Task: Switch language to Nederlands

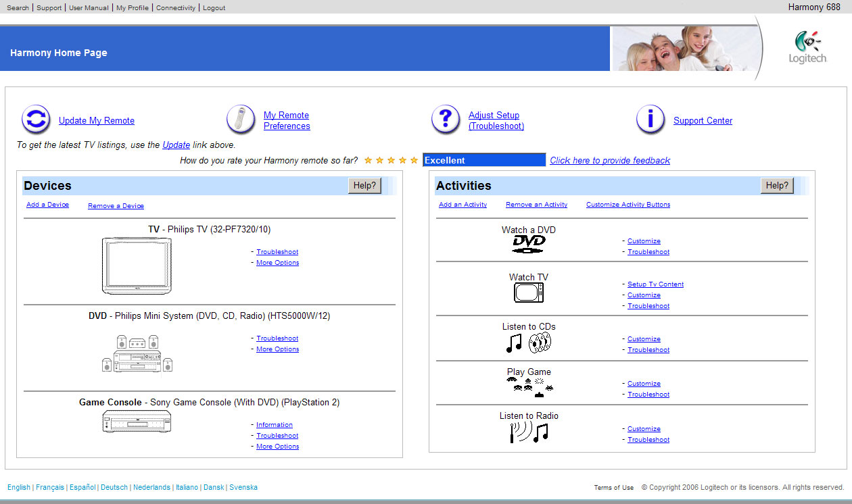Action: click(151, 487)
